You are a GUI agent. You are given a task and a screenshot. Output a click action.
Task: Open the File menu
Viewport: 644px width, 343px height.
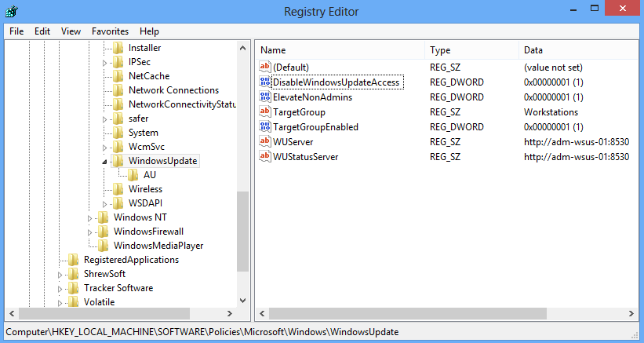[16, 31]
